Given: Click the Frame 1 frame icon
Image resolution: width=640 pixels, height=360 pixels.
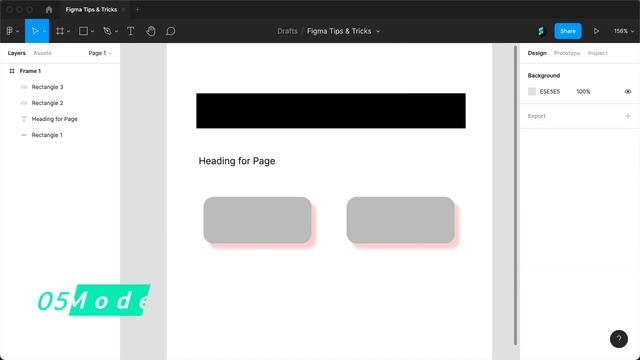Looking at the screenshot, I should tap(12, 71).
